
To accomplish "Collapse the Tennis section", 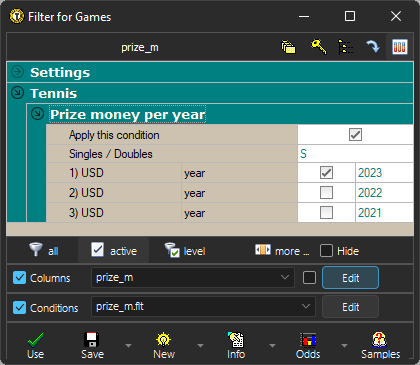I will 17,93.
